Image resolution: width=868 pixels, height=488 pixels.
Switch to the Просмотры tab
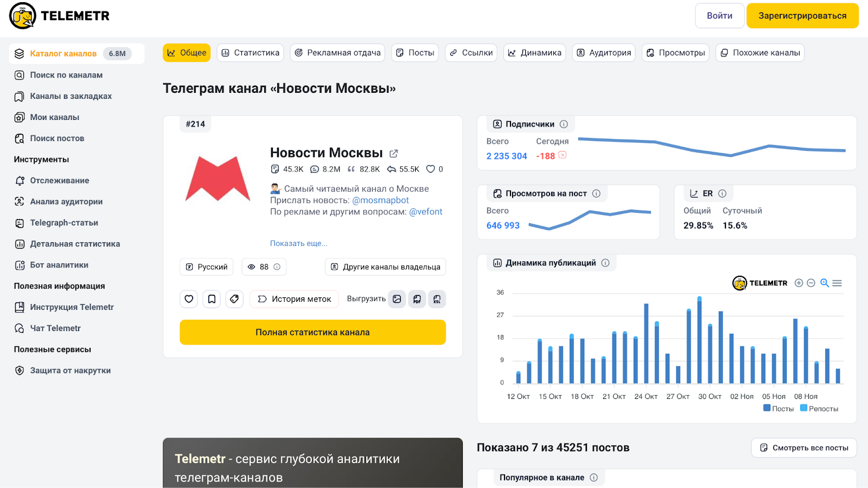[x=675, y=53]
